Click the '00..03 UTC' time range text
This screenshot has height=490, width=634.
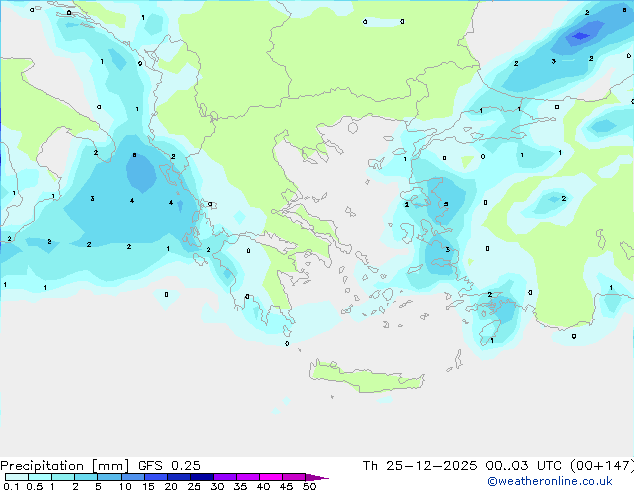click(524, 466)
